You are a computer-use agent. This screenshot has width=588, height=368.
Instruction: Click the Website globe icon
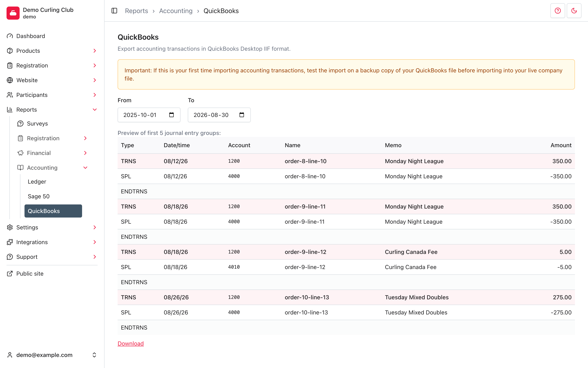[10, 80]
